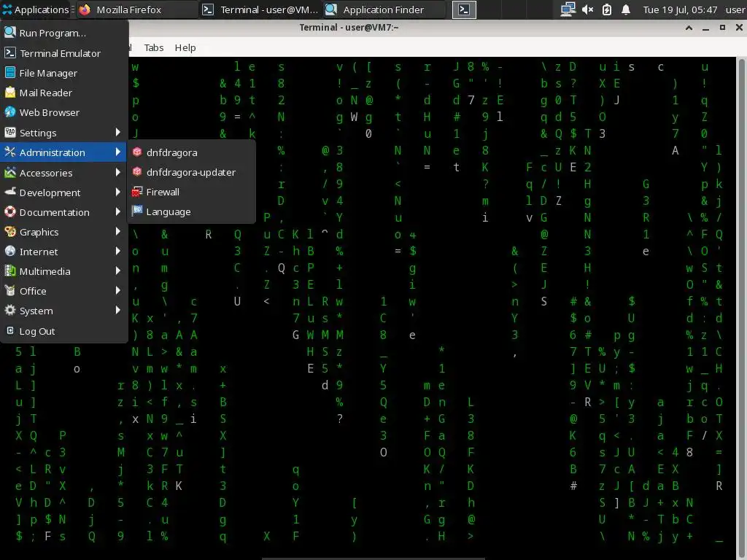Click the Office category icon
The height and width of the screenshot is (560, 747).
tap(10, 290)
